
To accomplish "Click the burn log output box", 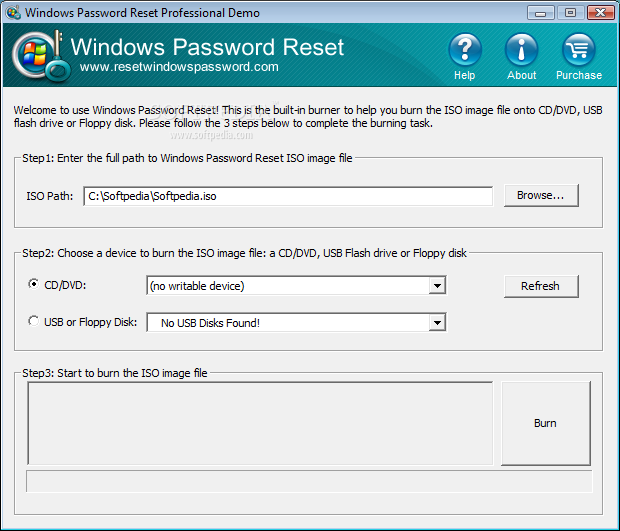I will 260,423.
